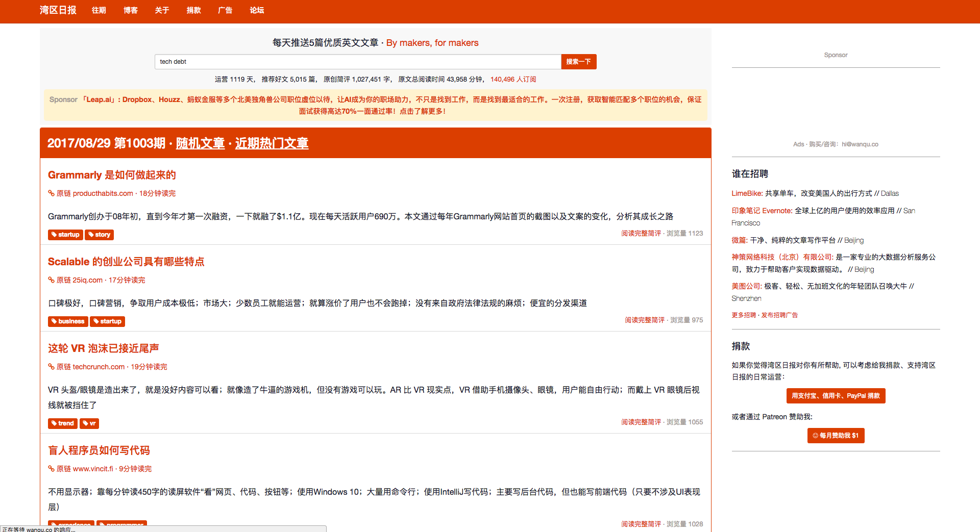Click the 湾区日报 site logo
The width and height of the screenshot is (980, 532).
click(x=58, y=10)
